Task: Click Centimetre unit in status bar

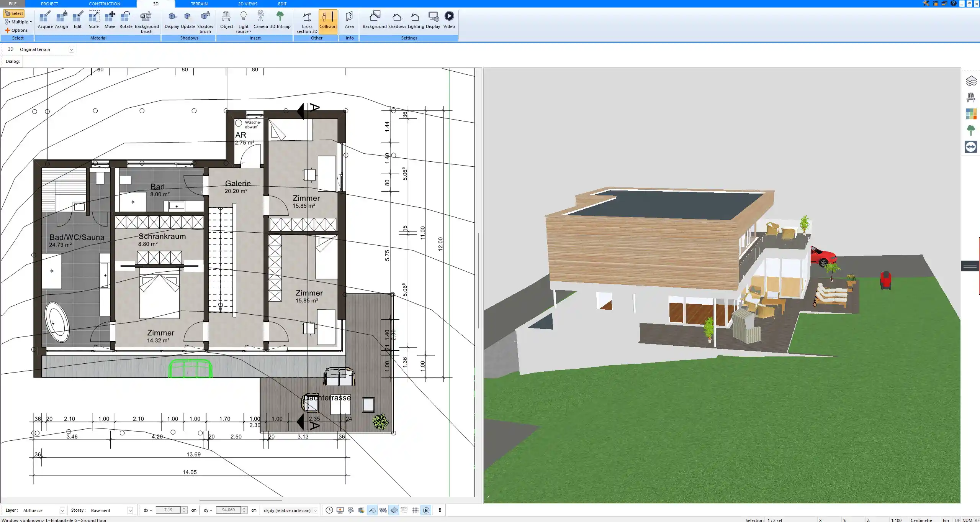Action: pyautogui.click(x=921, y=520)
